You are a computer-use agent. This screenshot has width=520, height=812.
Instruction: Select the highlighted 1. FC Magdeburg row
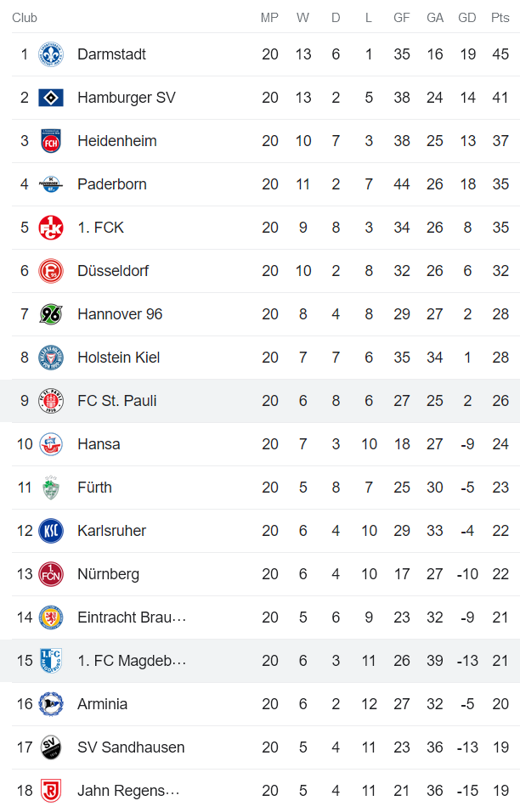[255, 660]
